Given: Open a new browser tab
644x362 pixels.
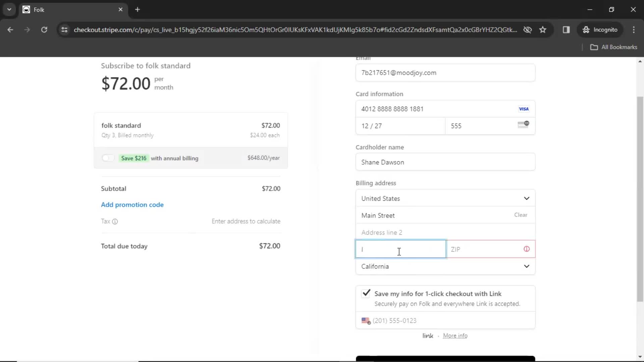Looking at the screenshot, I should click(138, 10).
